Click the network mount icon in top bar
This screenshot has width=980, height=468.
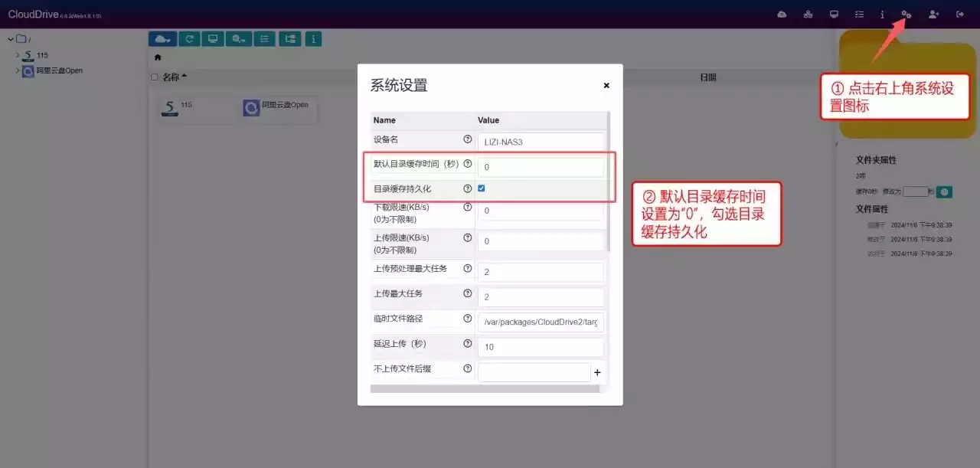click(x=808, y=15)
